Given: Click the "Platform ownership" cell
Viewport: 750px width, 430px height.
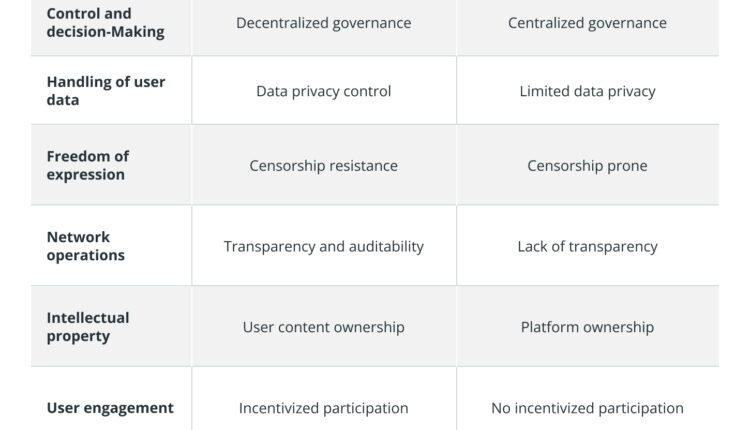Looking at the screenshot, I should [x=587, y=327].
